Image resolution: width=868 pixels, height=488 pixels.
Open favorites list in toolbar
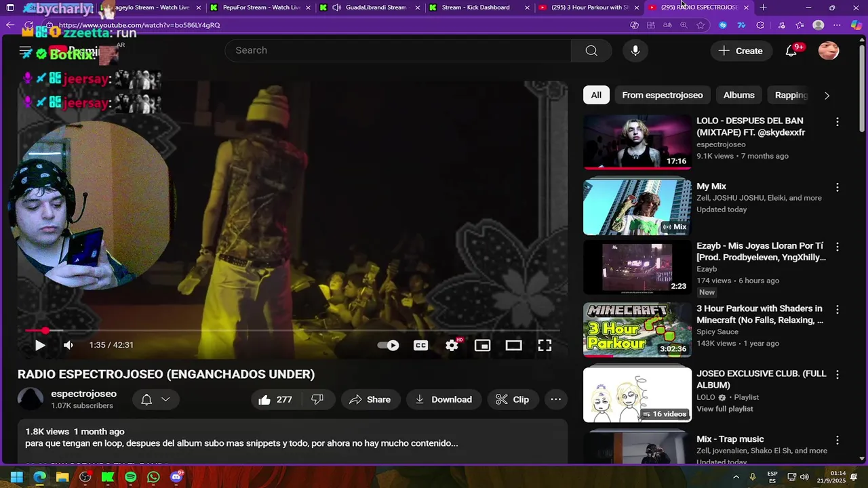point(800,25)
